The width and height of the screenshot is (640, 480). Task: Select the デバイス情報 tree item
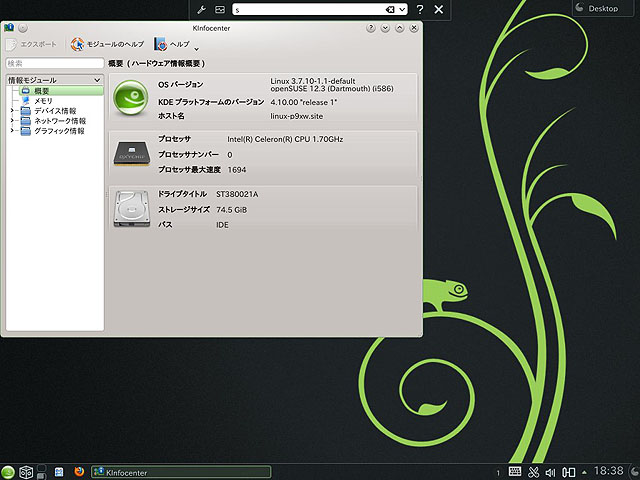click(49, 111)
